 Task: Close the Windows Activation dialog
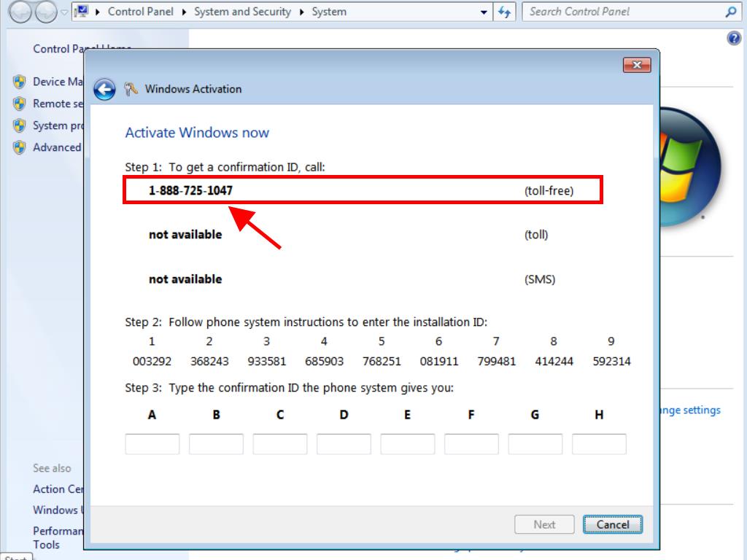tap(636, 66)
